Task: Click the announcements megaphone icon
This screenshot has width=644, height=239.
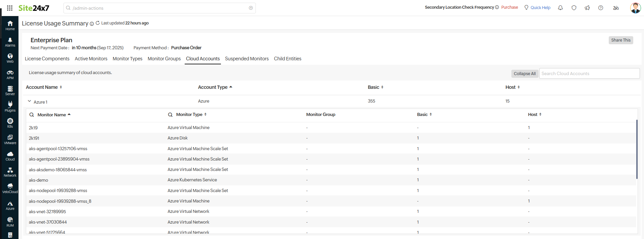Action: [587, 8]
